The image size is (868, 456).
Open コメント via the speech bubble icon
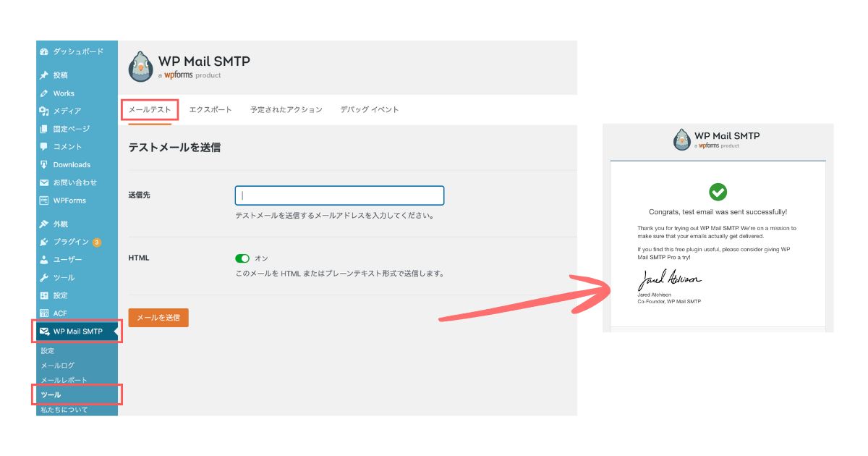[x=44, y=146]
